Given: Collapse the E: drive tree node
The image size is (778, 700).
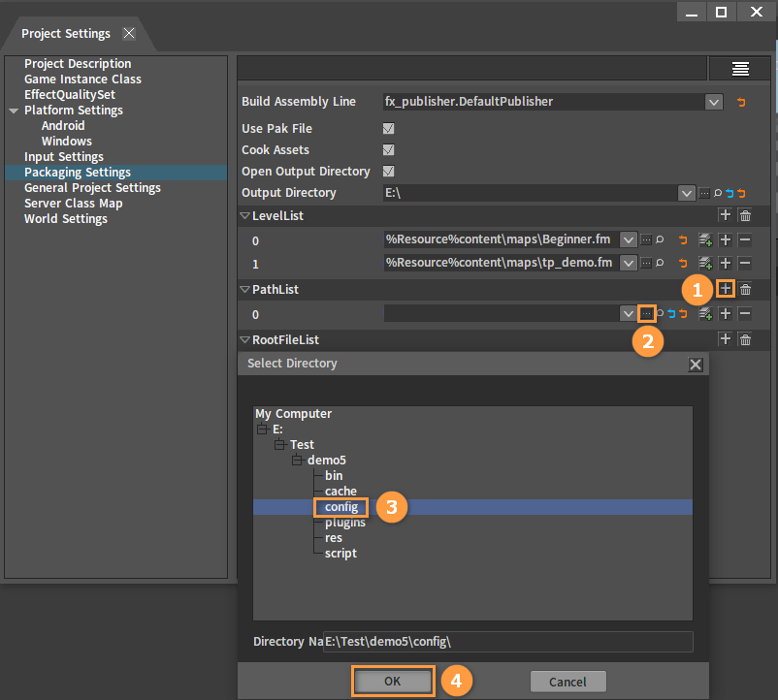Looking at the screenshot, I should pos(262,429).
